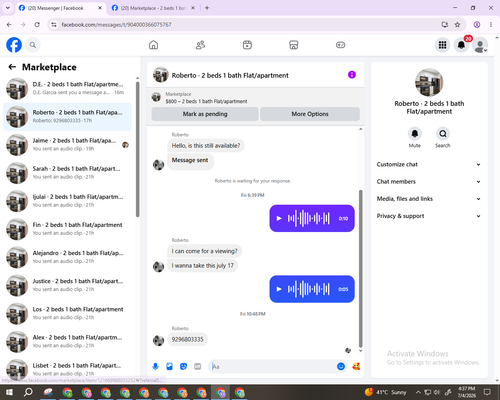Select the Roberto conversation in list
Image resolution: width=500 pixels, height=400 pixels.
tap(68, 117)
